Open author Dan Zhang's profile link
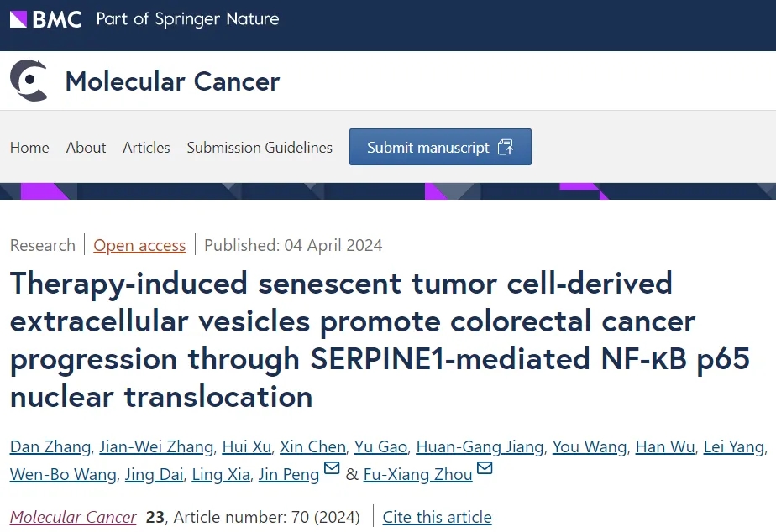The image size is (776, 532). (x=50, y=447)
